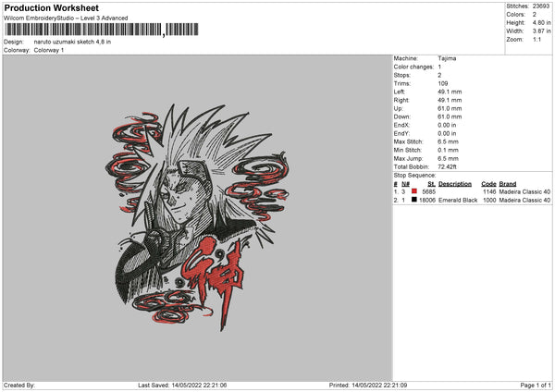The height and width of the screenshot is (392, 555).
Task: Click the EndX value "0.00 in"
Action: [447, 125]
